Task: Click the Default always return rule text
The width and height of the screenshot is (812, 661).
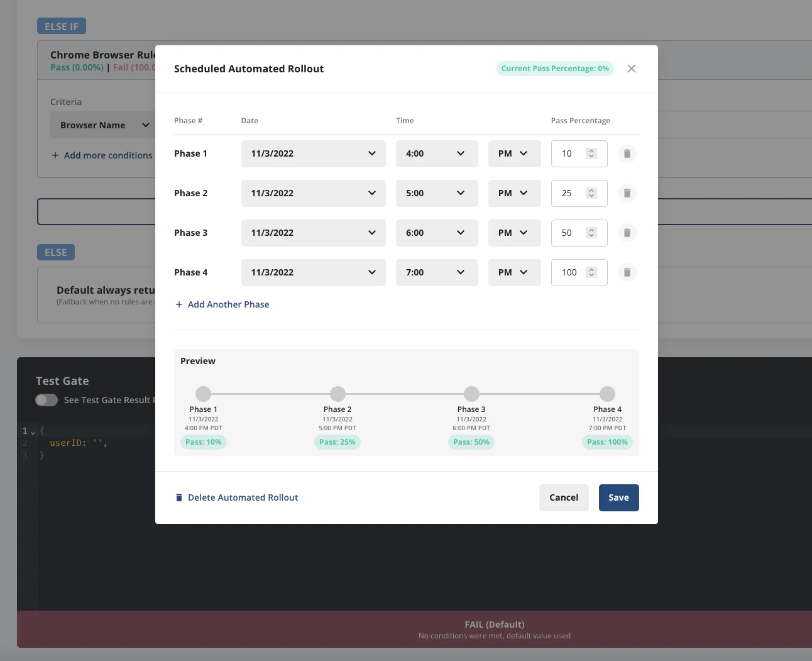Action: [x=106, y=290]
